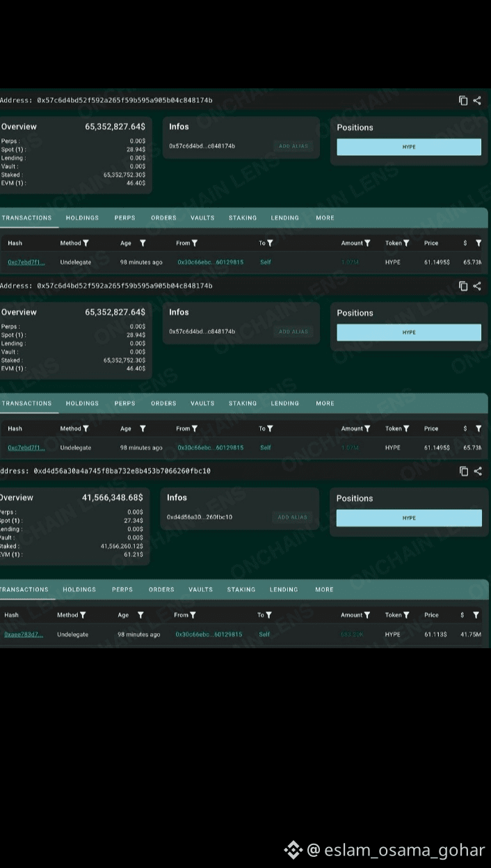The width and height of the screenshot is (491, 868).
Task: Filter To column in the topmost transactions table
Action: [270, 243]
